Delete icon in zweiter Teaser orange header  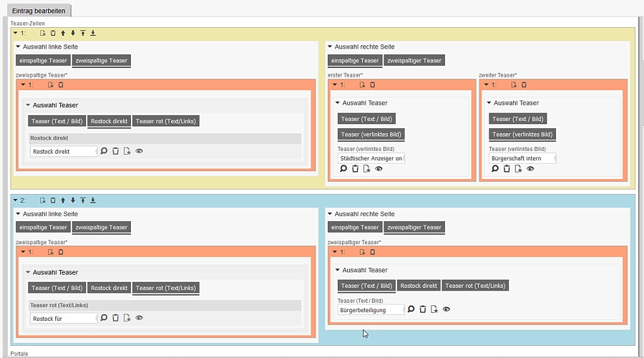(524, 84)
